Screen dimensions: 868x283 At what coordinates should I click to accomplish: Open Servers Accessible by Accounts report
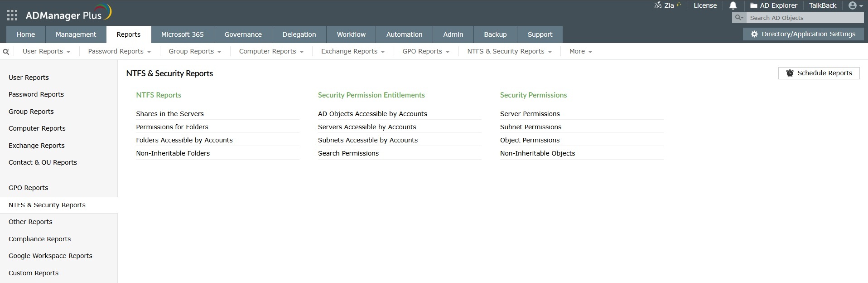367,127
